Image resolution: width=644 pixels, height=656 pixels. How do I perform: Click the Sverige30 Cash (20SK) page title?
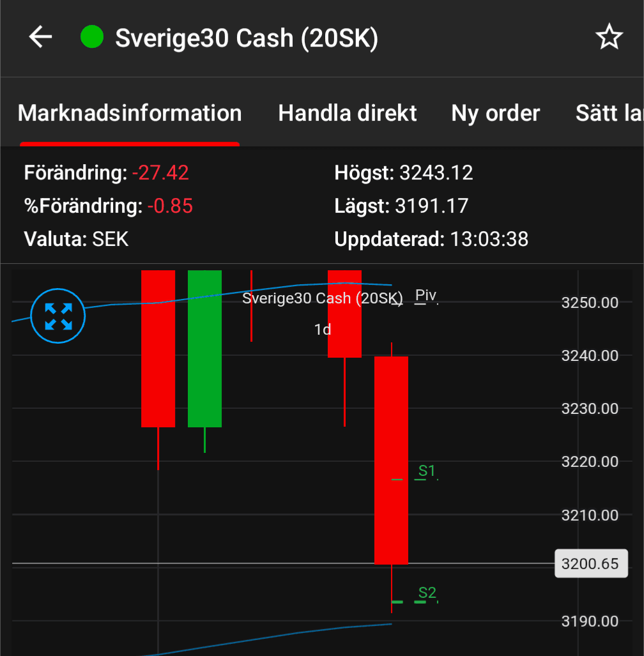247,38
